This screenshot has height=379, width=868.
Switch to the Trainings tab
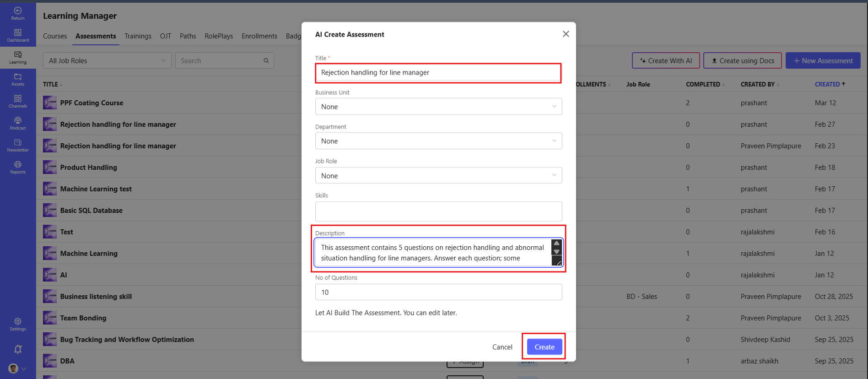coord(138,36)
